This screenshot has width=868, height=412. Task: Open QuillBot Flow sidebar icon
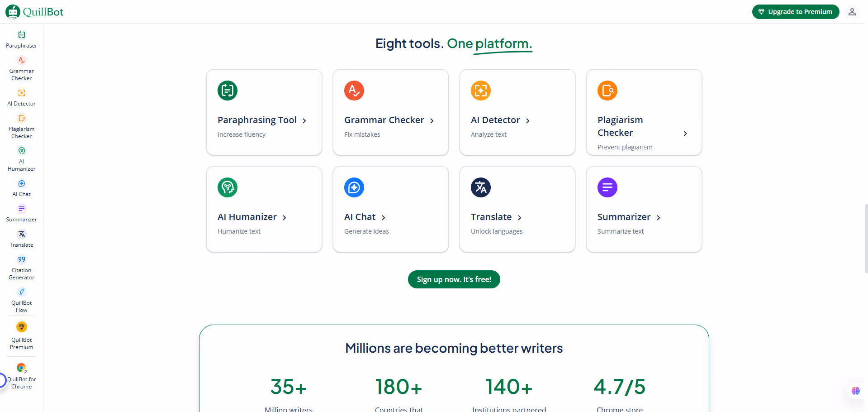click(x=22, y=292)
